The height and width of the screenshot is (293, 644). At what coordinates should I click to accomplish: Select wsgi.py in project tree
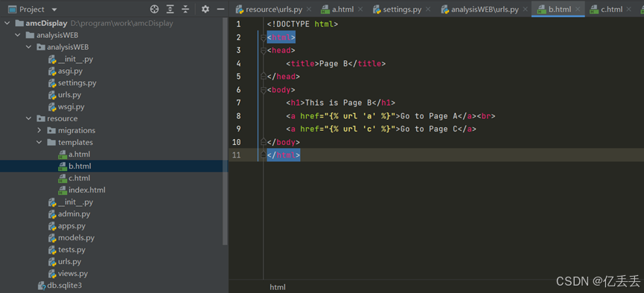[71, 106]
